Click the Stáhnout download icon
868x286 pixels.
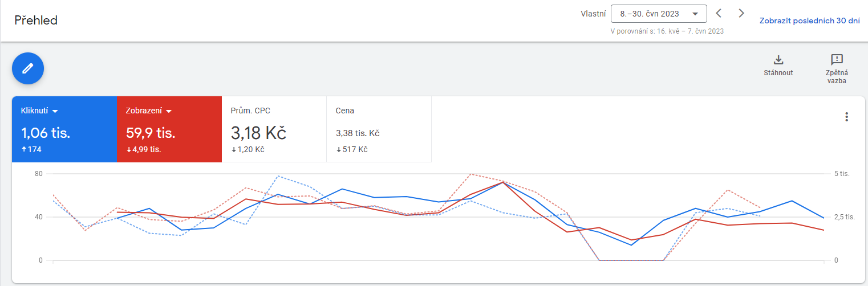tap(778, 60)
